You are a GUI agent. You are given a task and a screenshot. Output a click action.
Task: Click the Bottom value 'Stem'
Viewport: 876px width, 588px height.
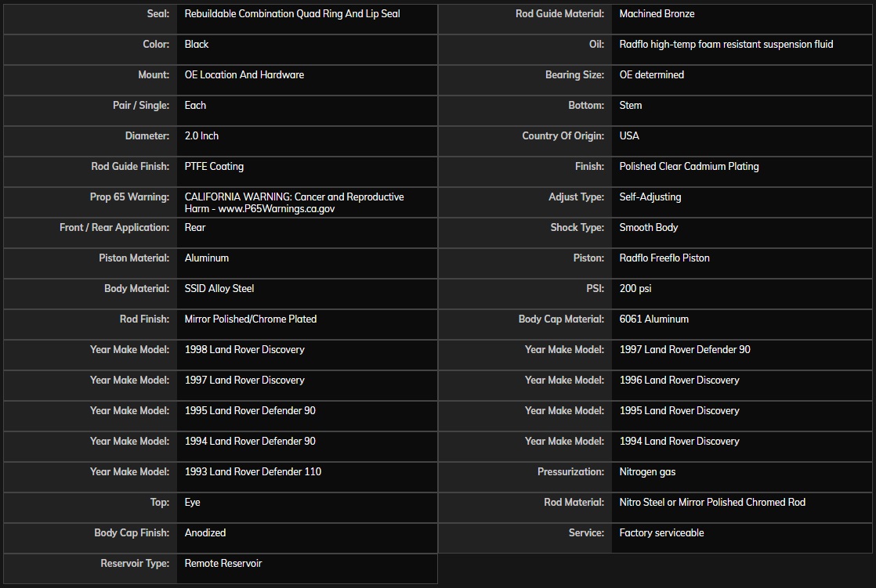631,105
